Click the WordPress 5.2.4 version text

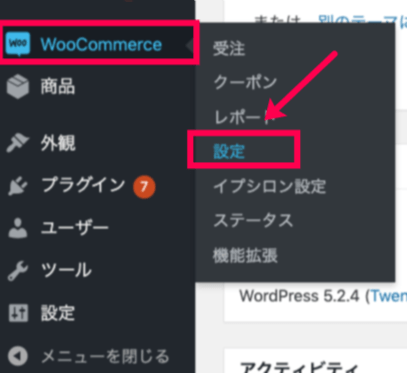point(299,296)
